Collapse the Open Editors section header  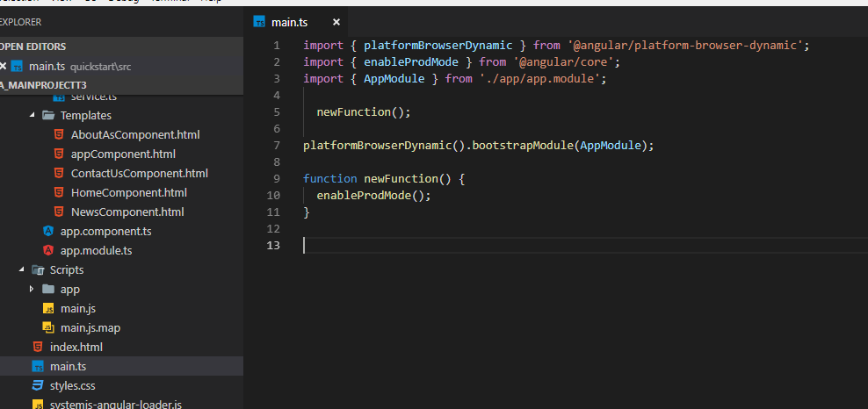33,47
